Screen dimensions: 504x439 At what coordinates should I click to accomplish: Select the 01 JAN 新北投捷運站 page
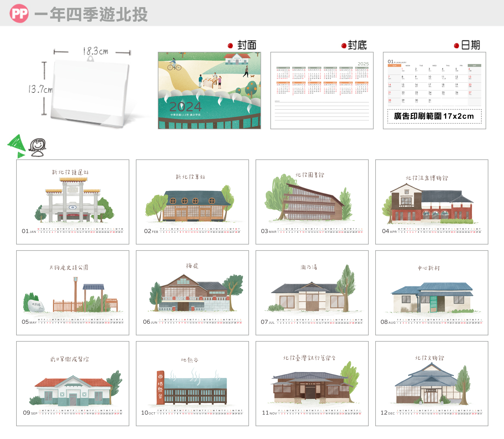click(72, 202)
